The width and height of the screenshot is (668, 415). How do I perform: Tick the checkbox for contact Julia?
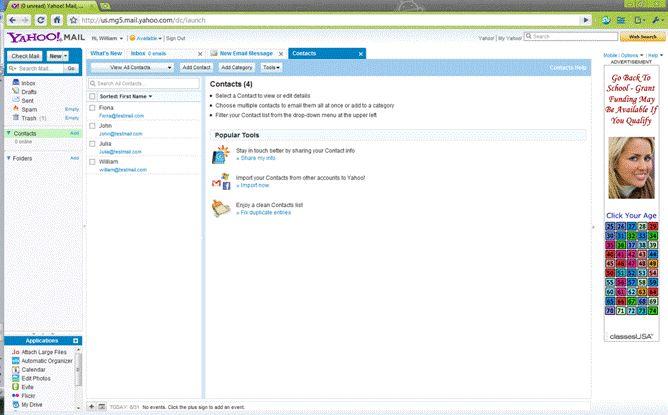[x=93, y=142]
